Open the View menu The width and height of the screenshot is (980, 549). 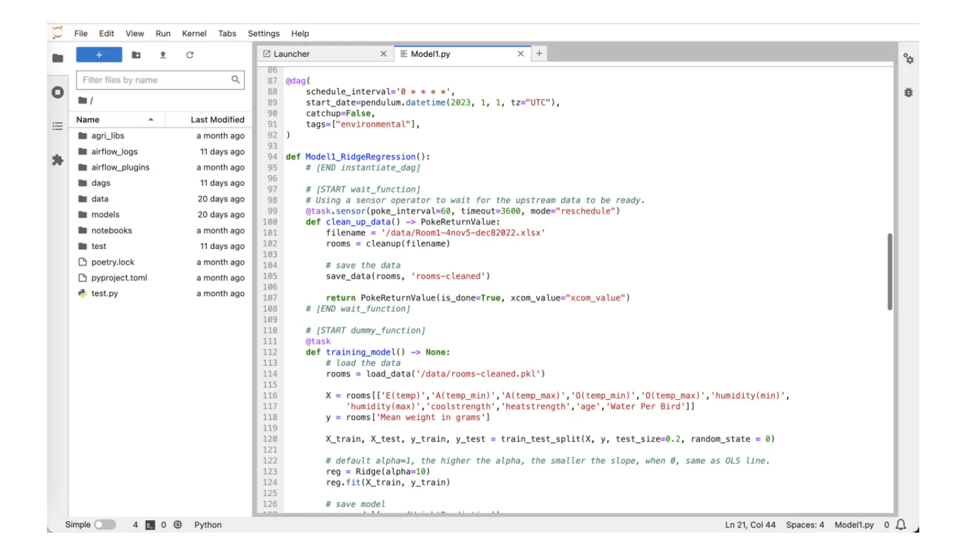point(135,33)
